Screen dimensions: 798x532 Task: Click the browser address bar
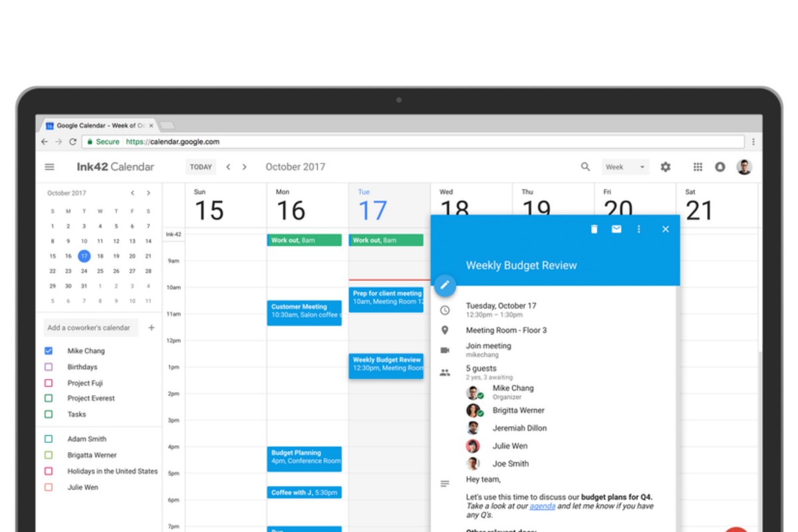(x=412, y=142)
